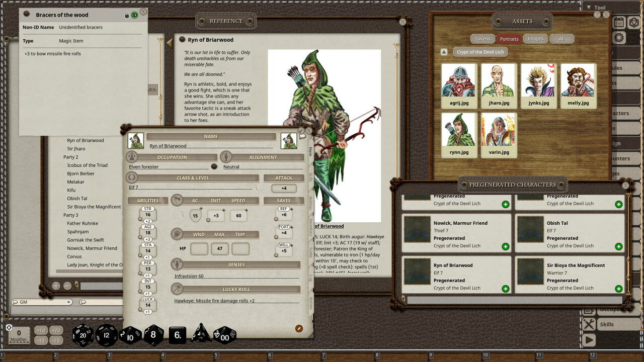Open the GM speaker dropdown

click(x=42, y=302)
